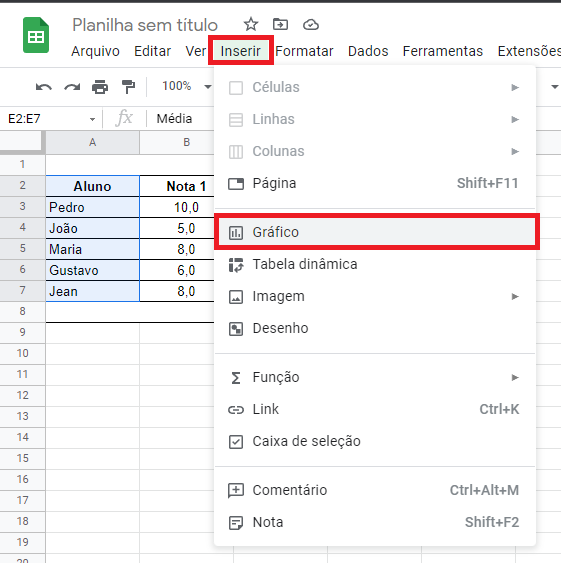Expand the Linhas submenu arrow
The width and height of the screenshot is (561, 563).
(515, 119)
